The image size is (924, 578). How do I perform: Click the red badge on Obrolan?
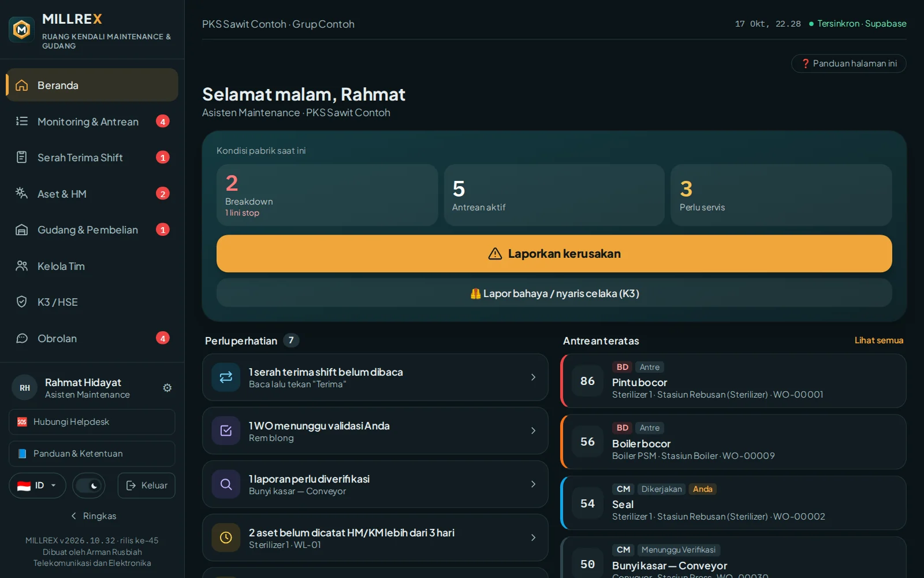click(163, 338)
